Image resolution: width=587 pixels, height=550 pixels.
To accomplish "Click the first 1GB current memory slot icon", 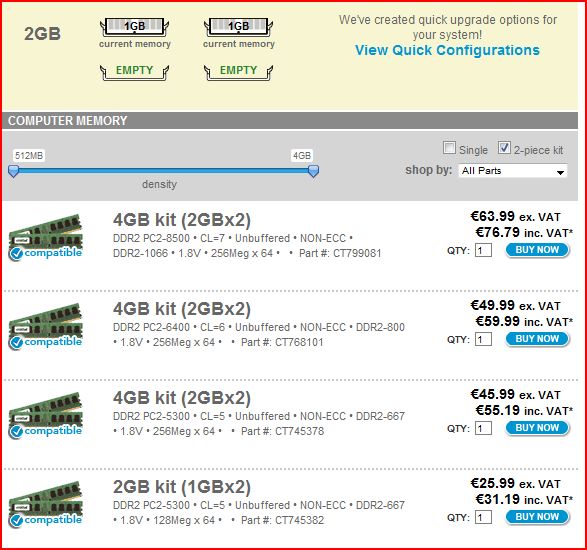I will point(134,27).
